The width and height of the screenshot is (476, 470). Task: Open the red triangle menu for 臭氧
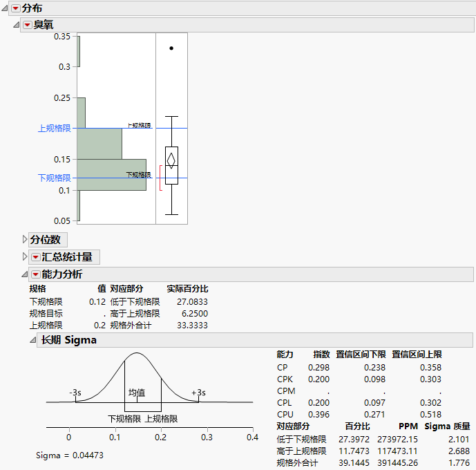coord(27,25)
